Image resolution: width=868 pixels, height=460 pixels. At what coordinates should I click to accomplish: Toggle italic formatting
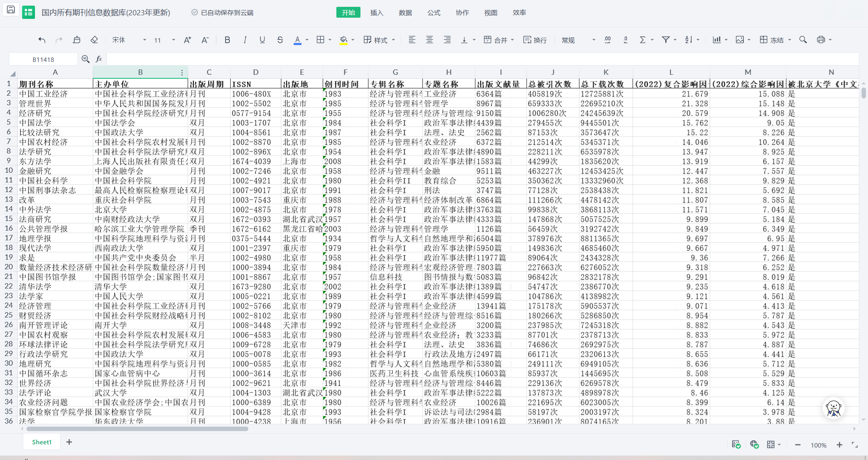[x=245, y=40]
